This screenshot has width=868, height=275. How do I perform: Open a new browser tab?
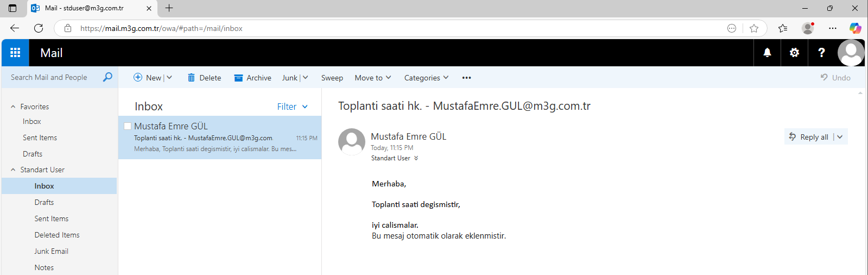tap(169, 8)
